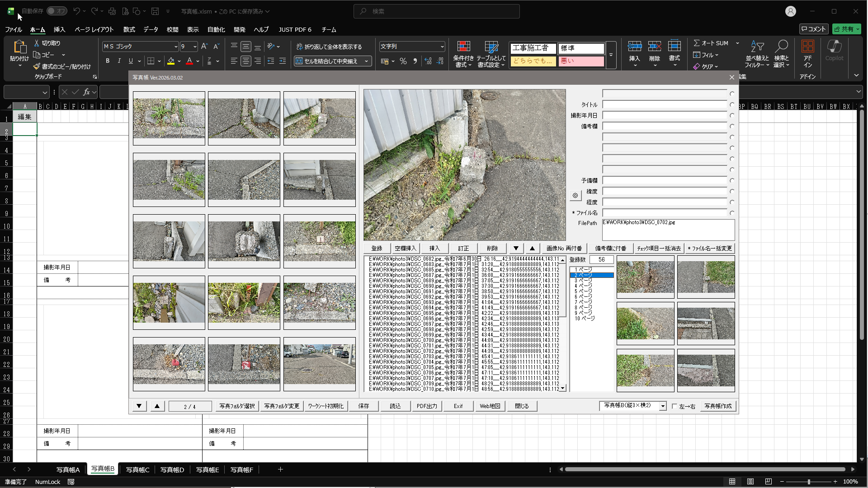This screenshot has width=868, height=488.
Task: Open the ページ レイアウト ribbon tab
Action: (94, 29)
